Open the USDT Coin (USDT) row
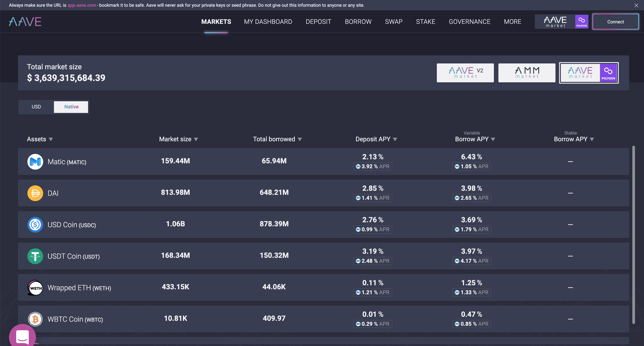 pyautogui.click(x=324, y=256)
